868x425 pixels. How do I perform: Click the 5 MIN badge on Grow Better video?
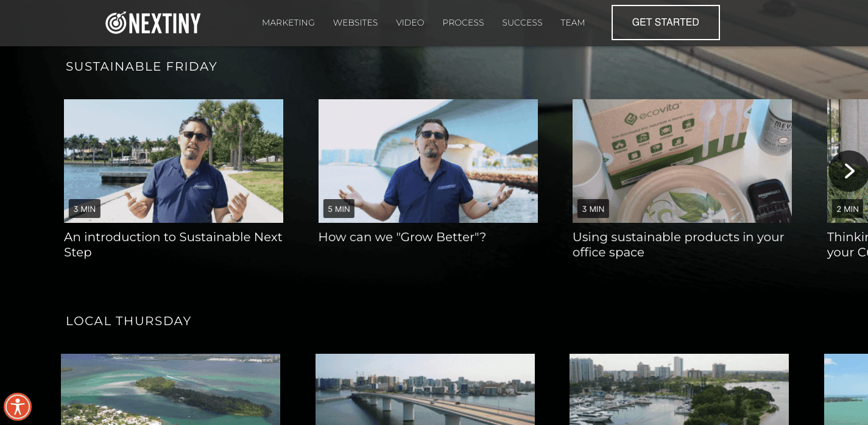tap(339, 209)
